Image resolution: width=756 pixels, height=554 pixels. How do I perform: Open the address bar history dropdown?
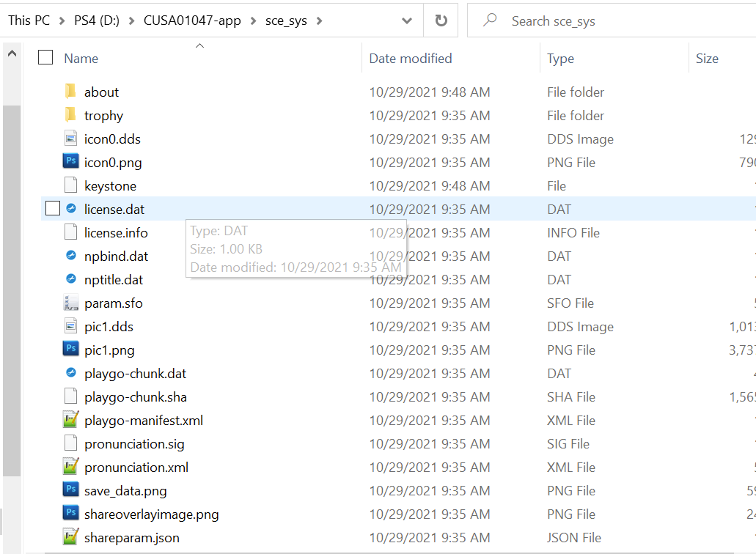[x=407, y=21]
